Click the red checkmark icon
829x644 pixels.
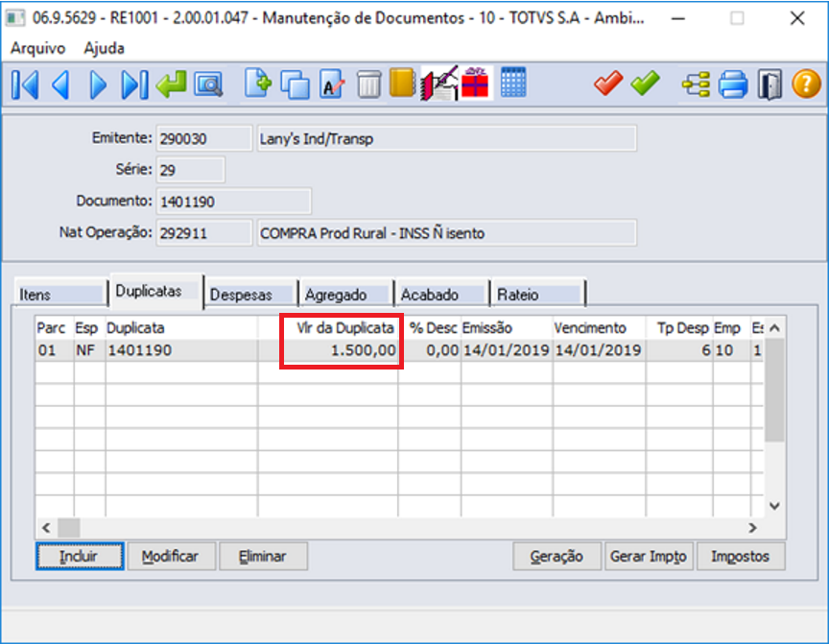click(x=608, y=83)
